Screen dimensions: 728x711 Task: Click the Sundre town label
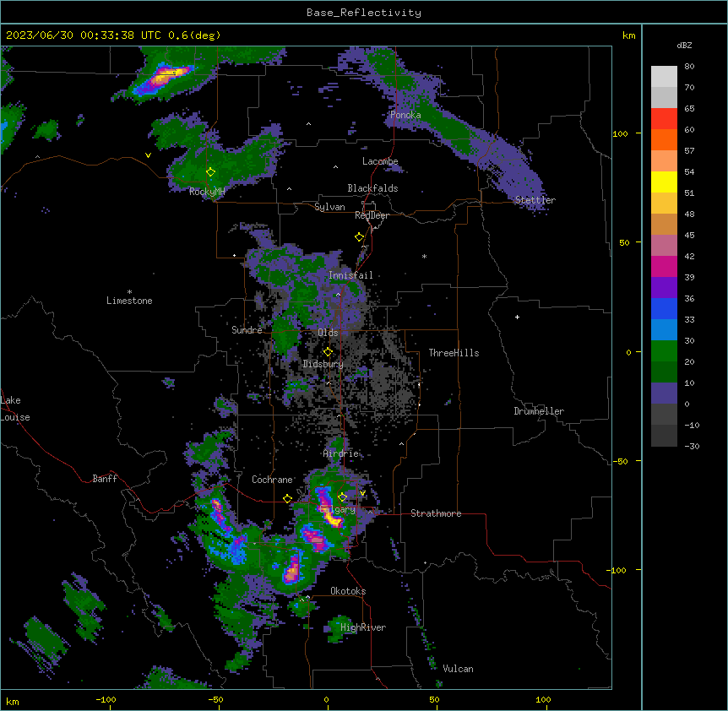(x=247, y=330)
